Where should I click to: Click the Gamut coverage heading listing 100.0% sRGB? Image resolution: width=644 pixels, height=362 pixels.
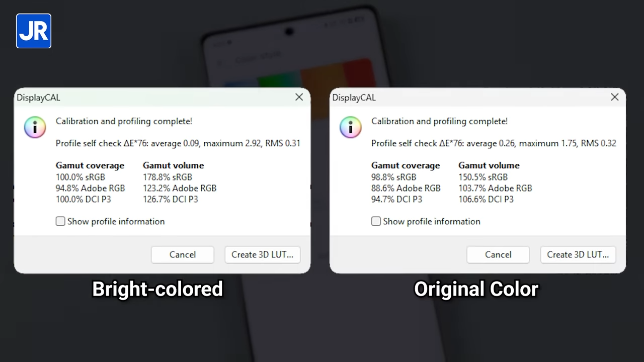coord(90,165)
